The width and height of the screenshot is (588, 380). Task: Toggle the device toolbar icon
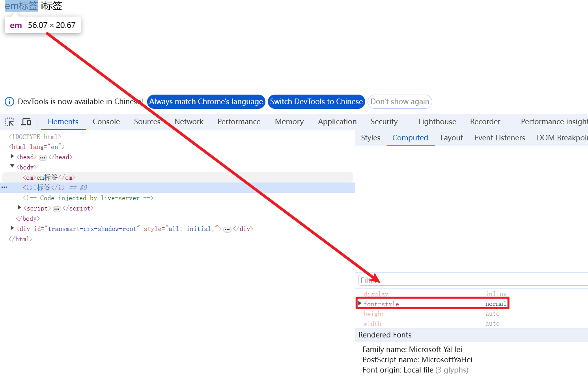26,122
